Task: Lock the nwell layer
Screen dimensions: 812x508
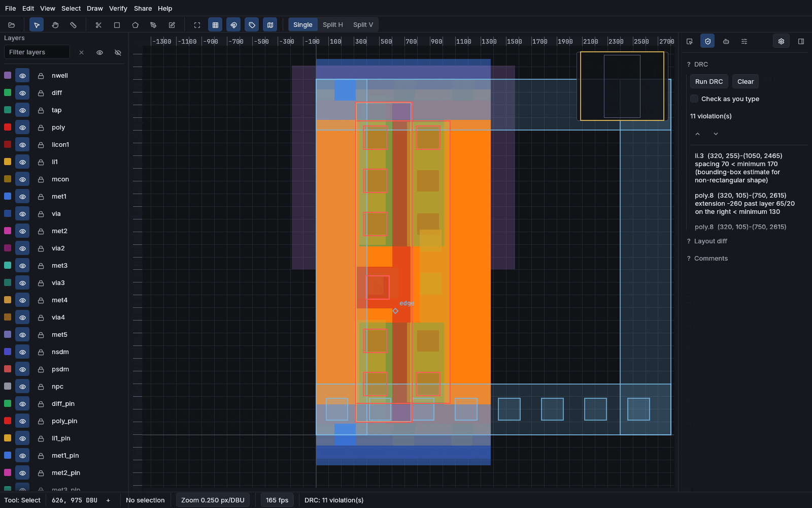Action: 41,76
